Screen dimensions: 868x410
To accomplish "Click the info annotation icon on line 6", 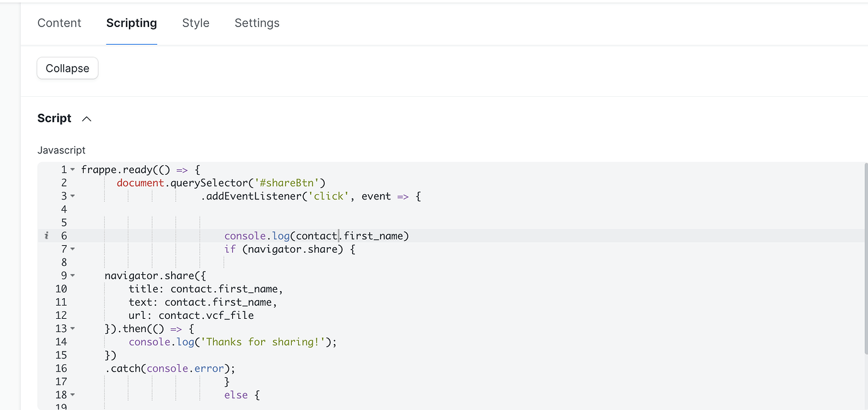I will click(x=46, y=236).
